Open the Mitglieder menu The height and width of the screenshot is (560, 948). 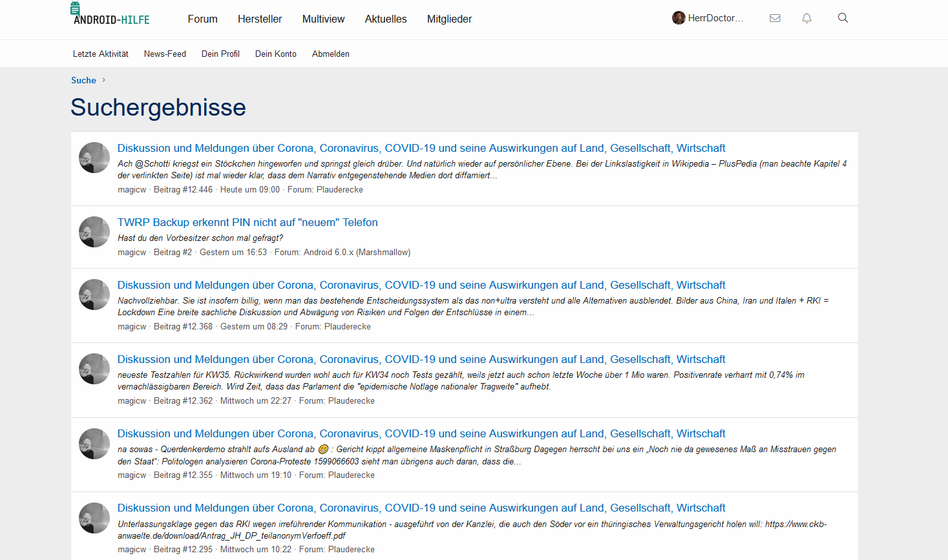(x=449, y=19)
